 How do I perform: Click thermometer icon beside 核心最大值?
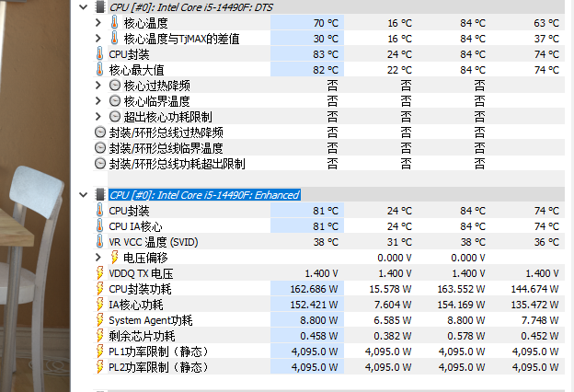(100, 70)
